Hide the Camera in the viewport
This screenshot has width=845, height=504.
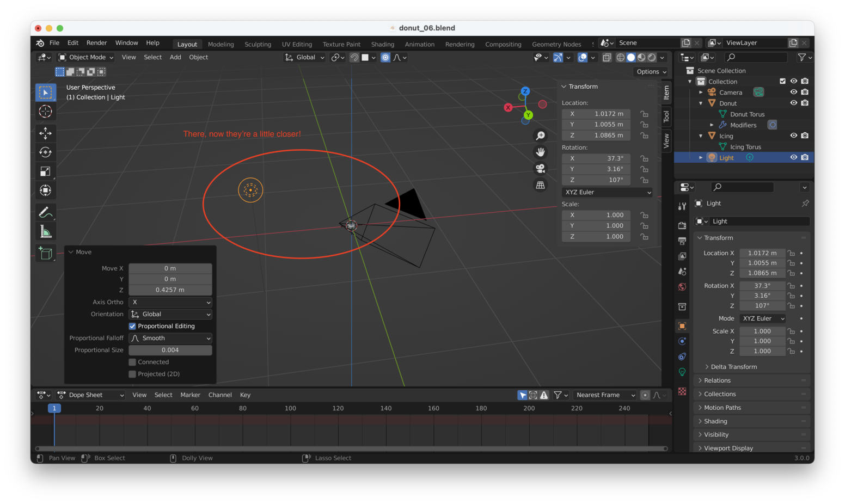pyautogui.click(x=793, y=92)
